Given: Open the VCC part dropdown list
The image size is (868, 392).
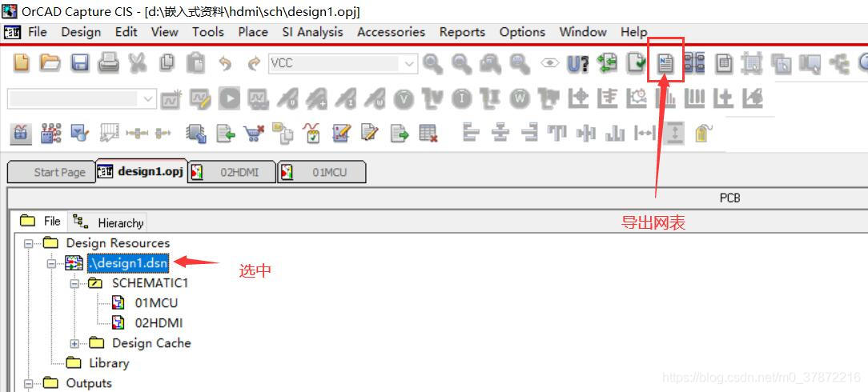Looking at the screenshot, I should 409,63.
